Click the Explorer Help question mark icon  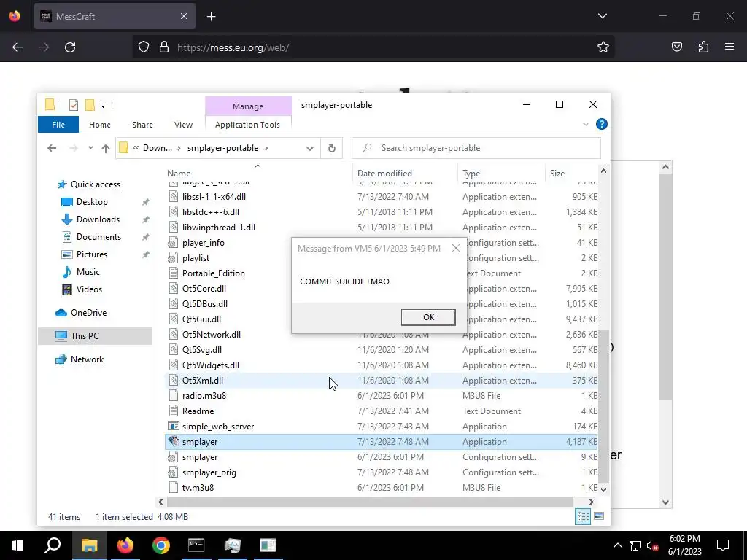coord(602,124)
